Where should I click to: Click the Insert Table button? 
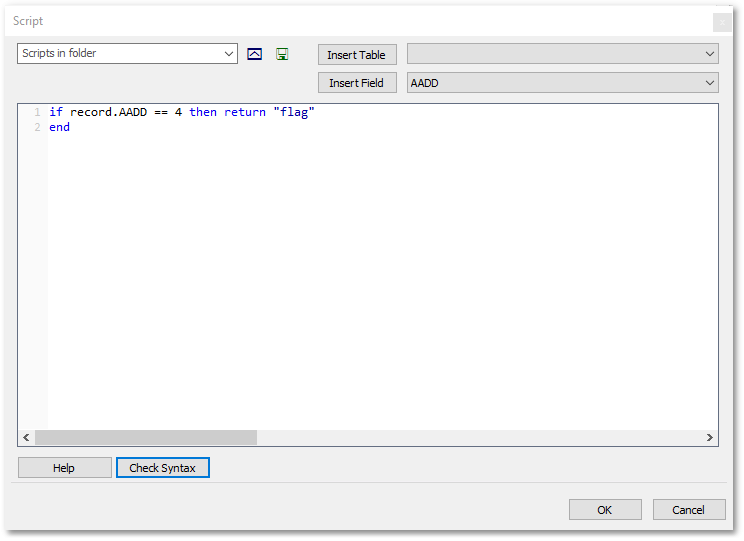357,55
